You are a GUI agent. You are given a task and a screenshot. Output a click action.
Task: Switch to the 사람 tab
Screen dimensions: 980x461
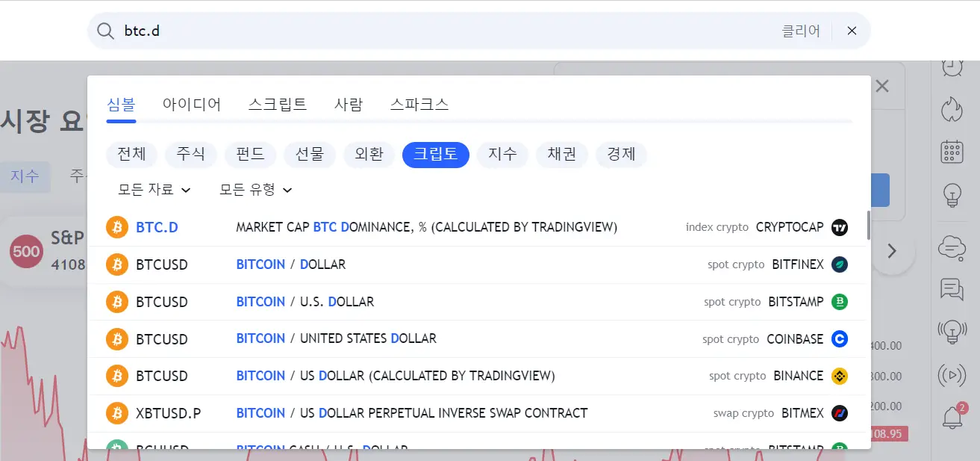(x=349, y=104)
